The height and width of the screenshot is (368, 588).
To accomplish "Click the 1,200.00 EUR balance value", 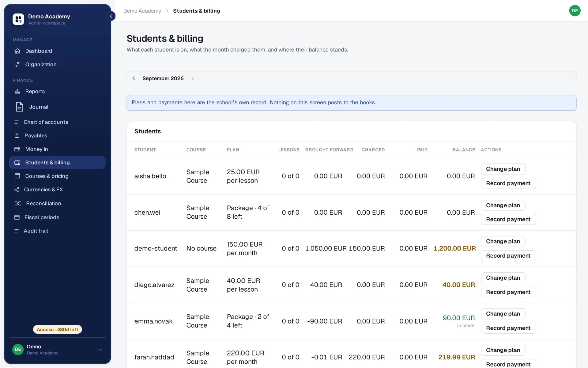I will [x=454, y=248].
